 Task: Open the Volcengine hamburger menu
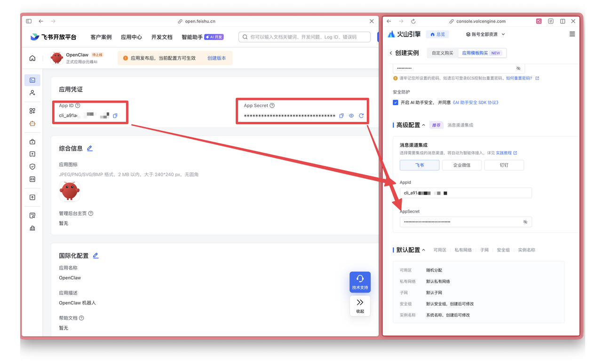[x=572, y=34]
